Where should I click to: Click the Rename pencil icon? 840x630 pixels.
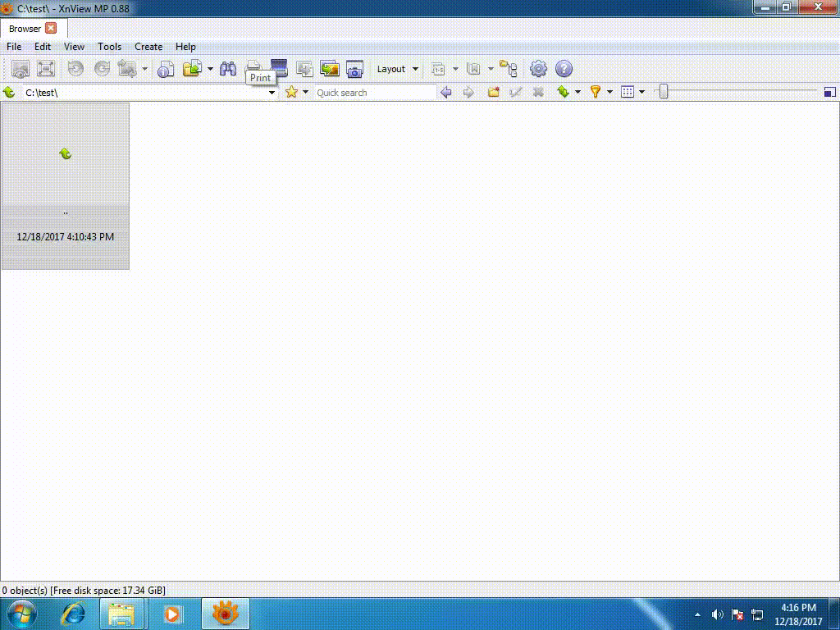515,92
